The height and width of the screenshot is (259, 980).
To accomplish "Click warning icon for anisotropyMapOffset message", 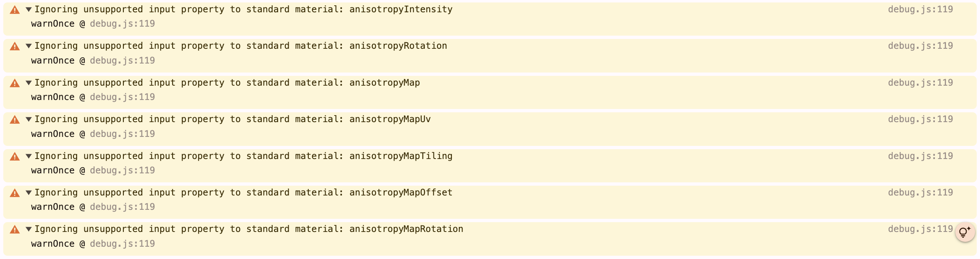I will click(15, 193).
